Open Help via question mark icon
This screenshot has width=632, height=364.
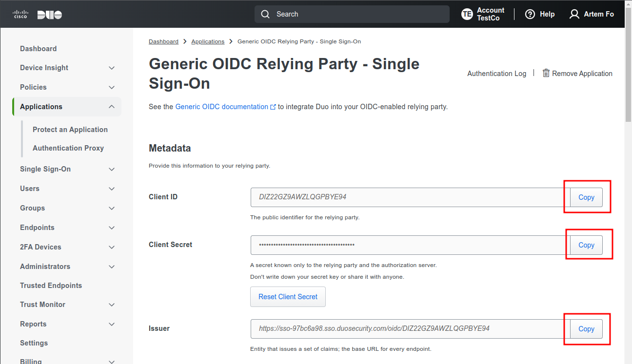click(530, 14)
